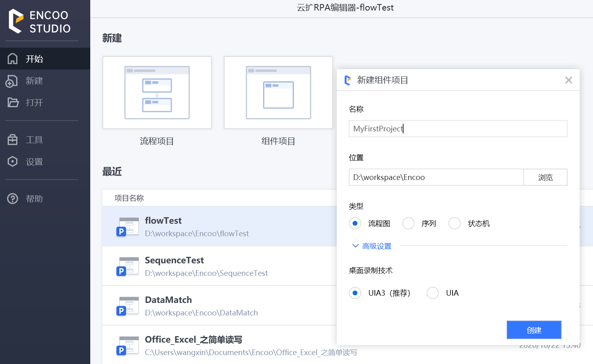Click the 创建 button
Viewport: 593px width, 364px height.
534,330
